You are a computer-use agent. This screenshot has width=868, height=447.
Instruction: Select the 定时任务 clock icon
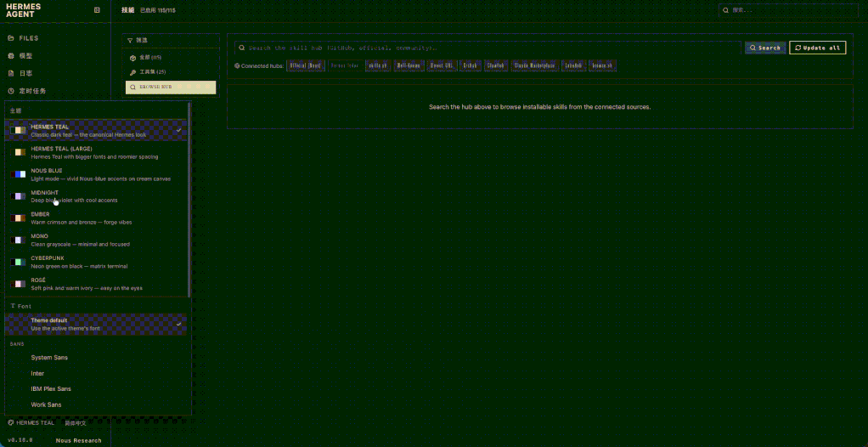10,91
